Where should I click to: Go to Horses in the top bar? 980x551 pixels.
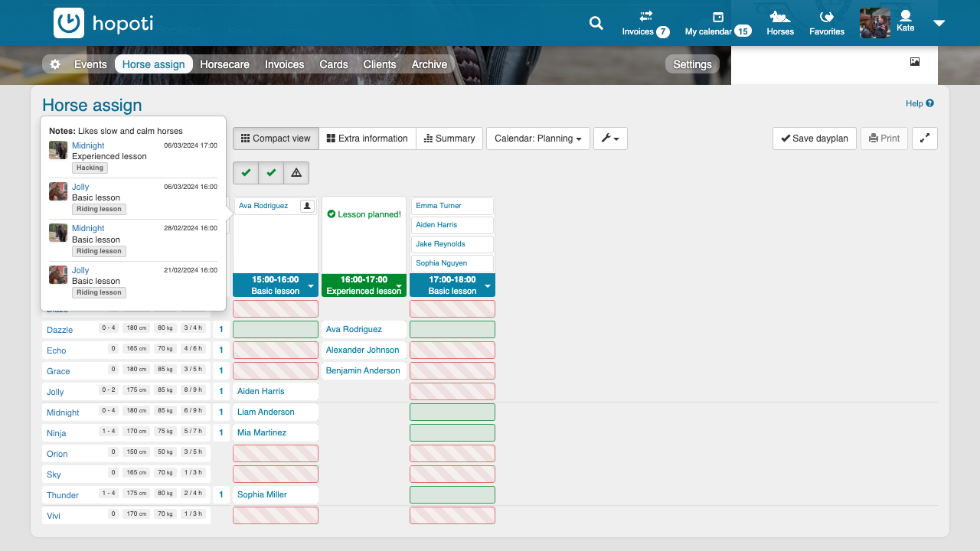pyautogui.click(x=780, y=24)
